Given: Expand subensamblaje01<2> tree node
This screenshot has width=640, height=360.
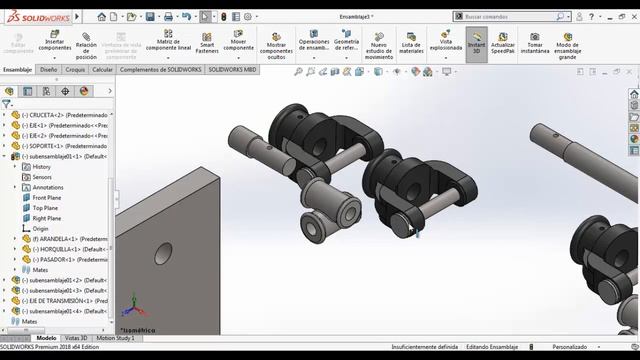Looking at the screenshot, I should [x=4, y=280].
